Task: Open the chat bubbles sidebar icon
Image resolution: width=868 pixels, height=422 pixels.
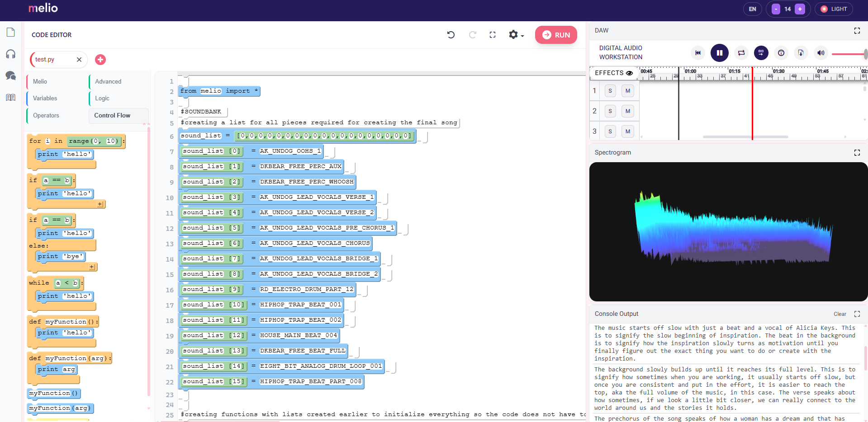Action: (11, 75)
